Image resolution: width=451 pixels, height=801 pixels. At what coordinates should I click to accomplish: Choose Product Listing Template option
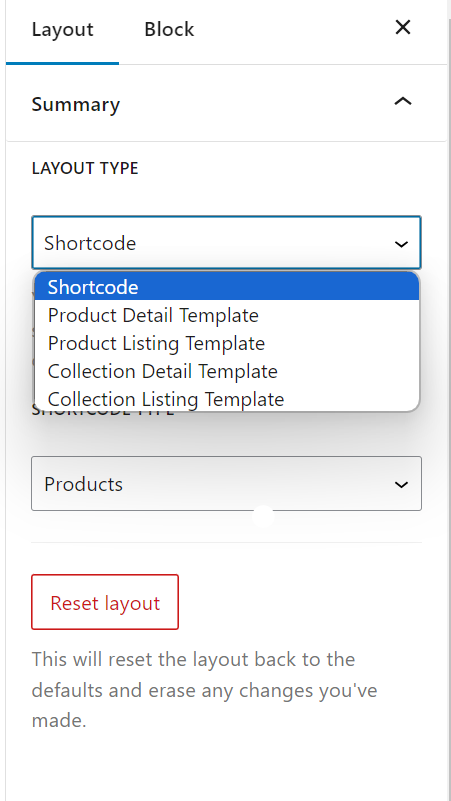coord(227,343)
